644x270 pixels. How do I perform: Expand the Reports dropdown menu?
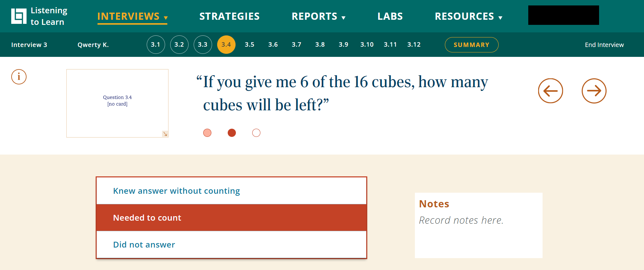pos(318,16)
